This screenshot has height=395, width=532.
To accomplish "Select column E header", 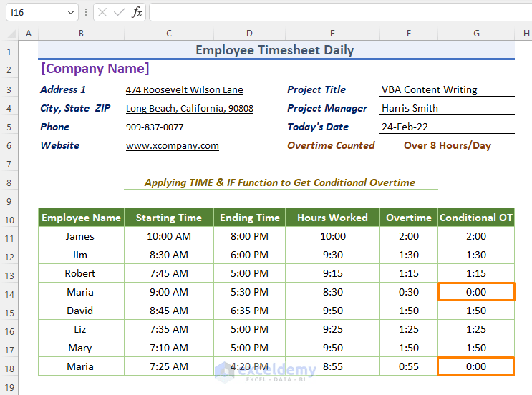I will pyautogui.click(x=332, y=34).
